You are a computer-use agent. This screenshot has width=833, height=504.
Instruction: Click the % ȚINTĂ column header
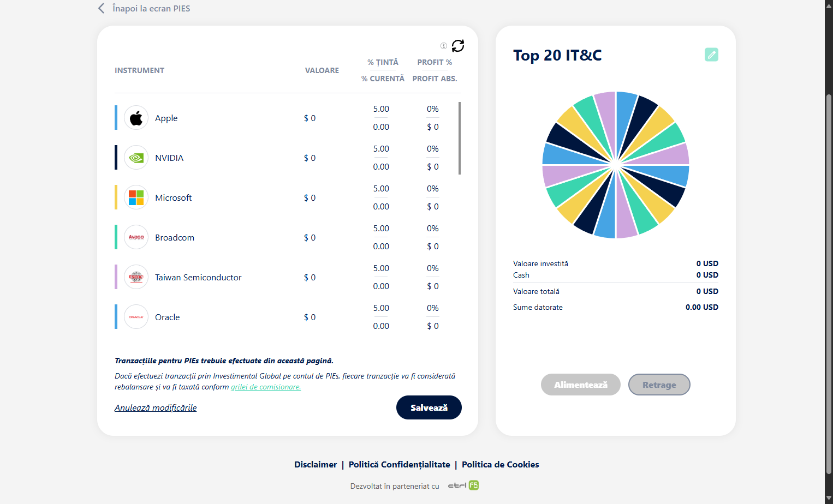(383, 62)
